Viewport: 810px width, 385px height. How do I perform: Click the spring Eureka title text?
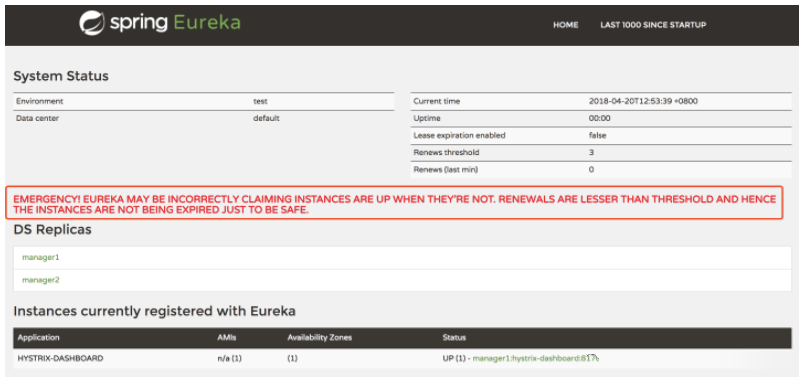click(x=175, y=23)
